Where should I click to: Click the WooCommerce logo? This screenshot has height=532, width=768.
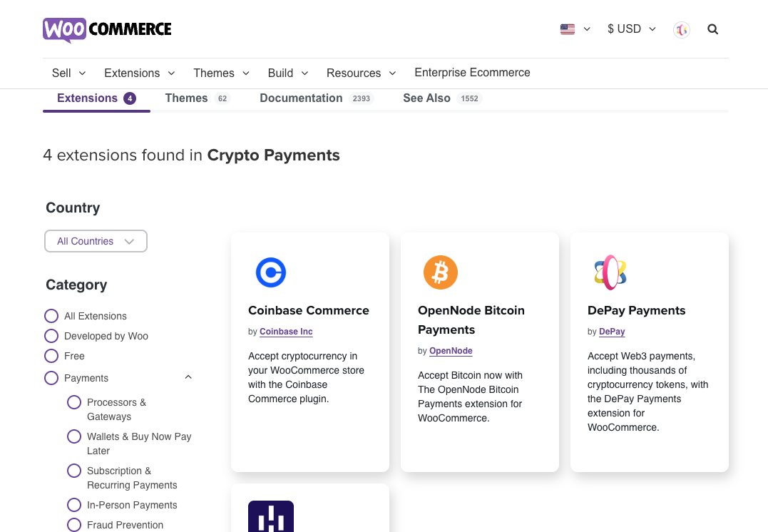pyautogui.click(x=107, y=30)
